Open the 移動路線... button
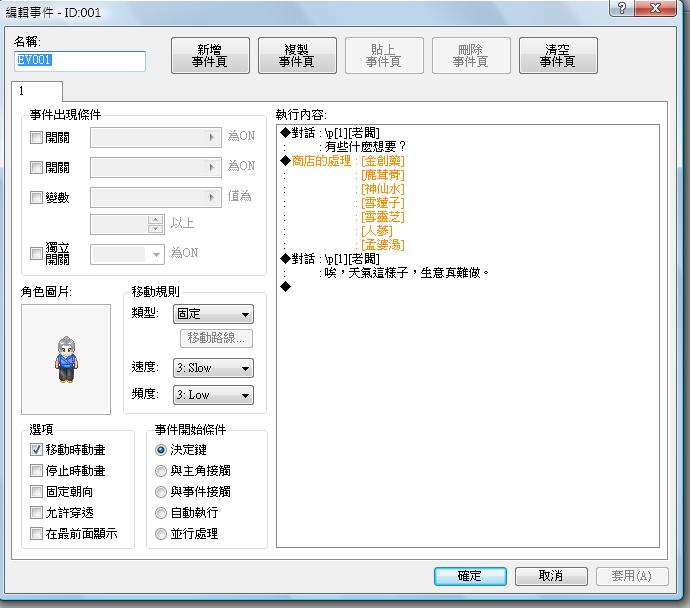Viewport: 690px width, 608px height. 216,338
